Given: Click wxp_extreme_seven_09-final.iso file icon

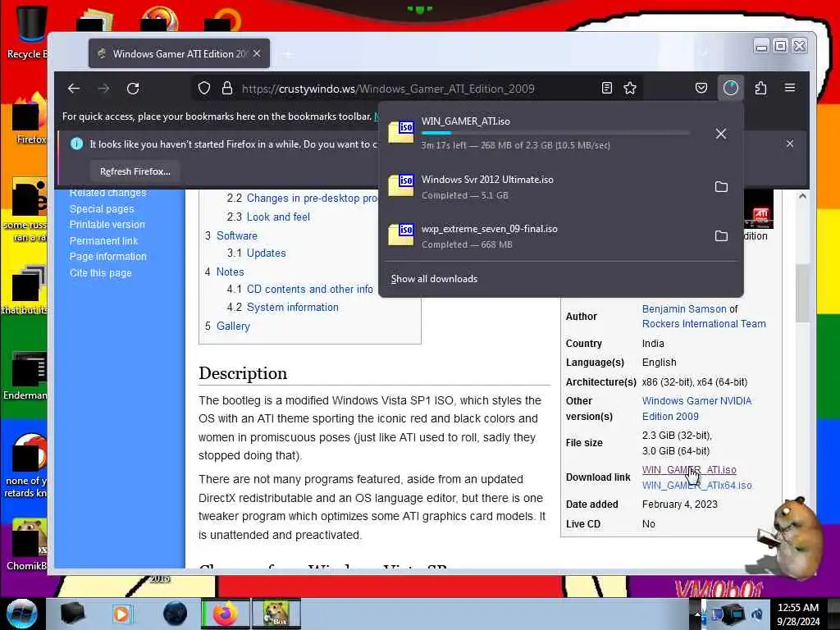Looking at the screenshot, I should click(x=401, y=235).
